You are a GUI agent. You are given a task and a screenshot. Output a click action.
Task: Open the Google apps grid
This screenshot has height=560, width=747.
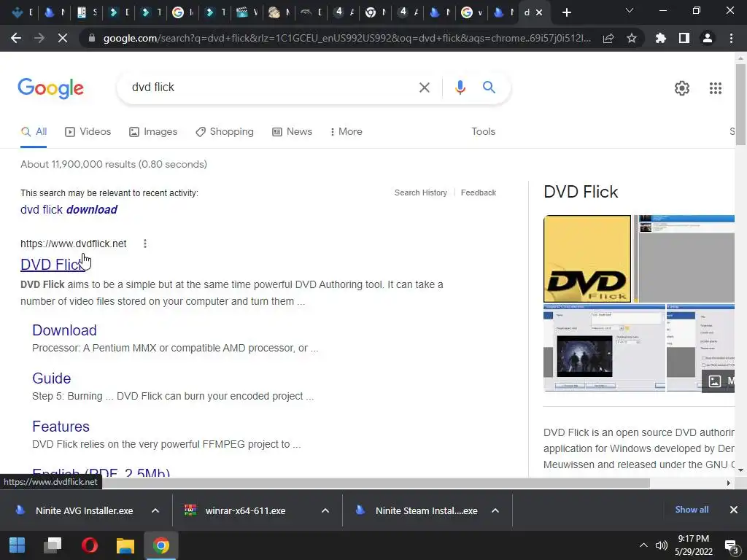tap(716, 88)
